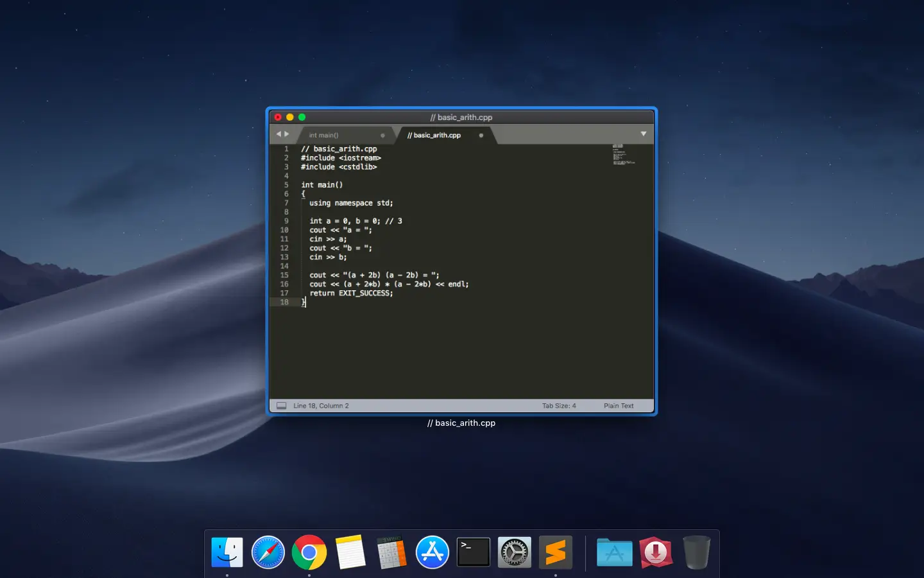924x578 pixels.
Task: Click the right tab navigation arrow
Action: click(x=287, y=134)
